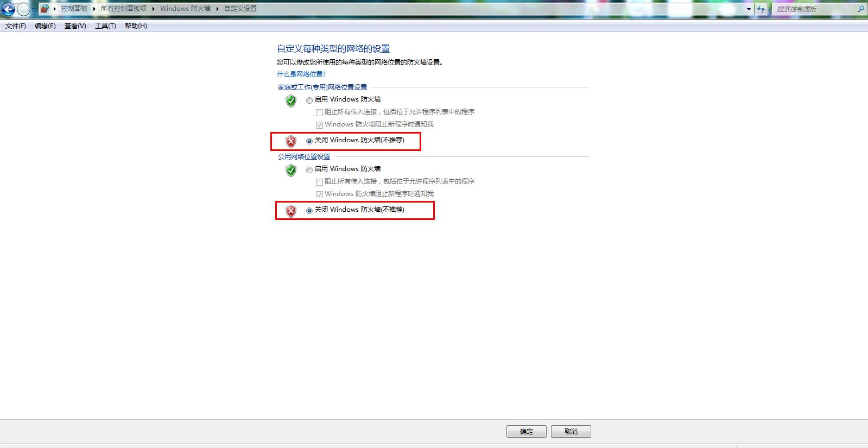Open the 文件(F) menu

[x=16, y=26]
